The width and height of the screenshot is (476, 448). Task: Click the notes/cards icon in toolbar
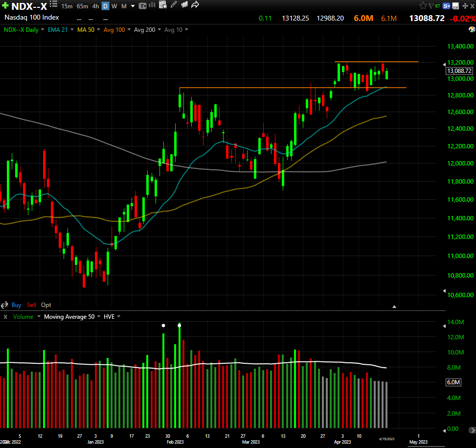184,4
